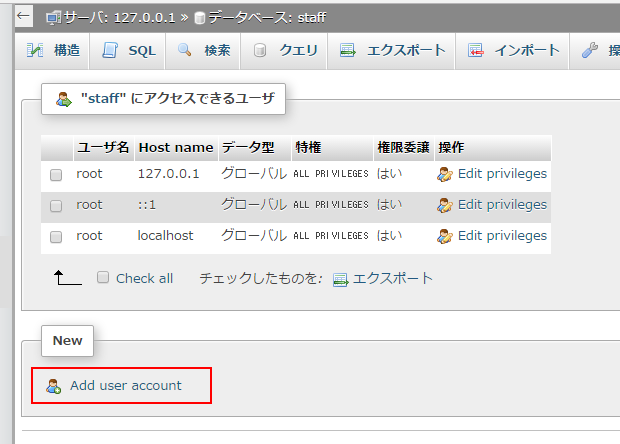Click the structure tab's table icon

(35, 51)
